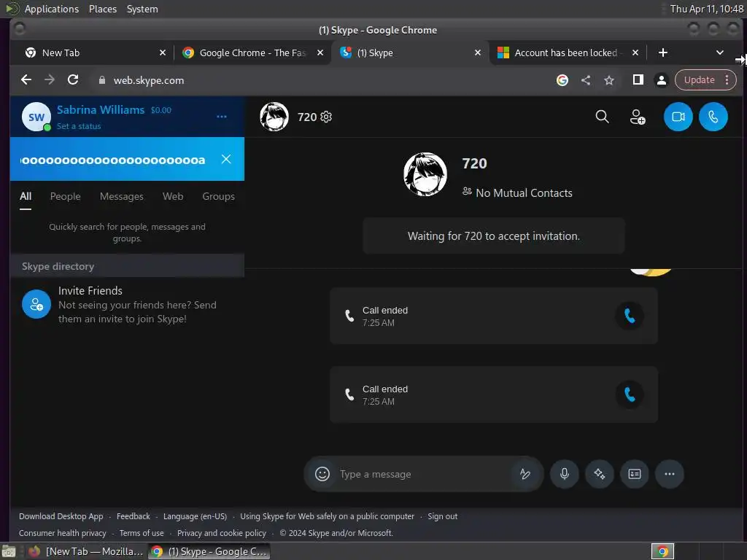Open the Applications menu
747x560 pixels.
click(52, 9)
